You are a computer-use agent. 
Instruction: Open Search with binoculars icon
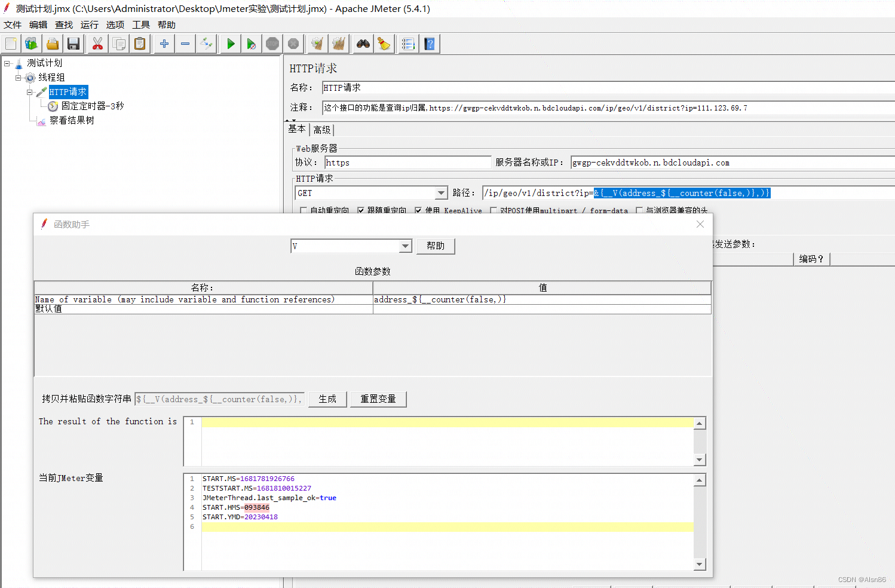coord(363,44)
